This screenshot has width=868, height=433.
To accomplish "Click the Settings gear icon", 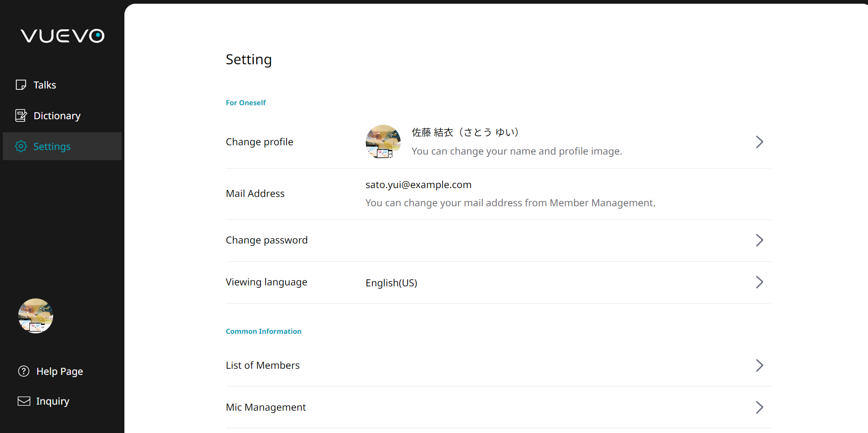I will [21, 146].
